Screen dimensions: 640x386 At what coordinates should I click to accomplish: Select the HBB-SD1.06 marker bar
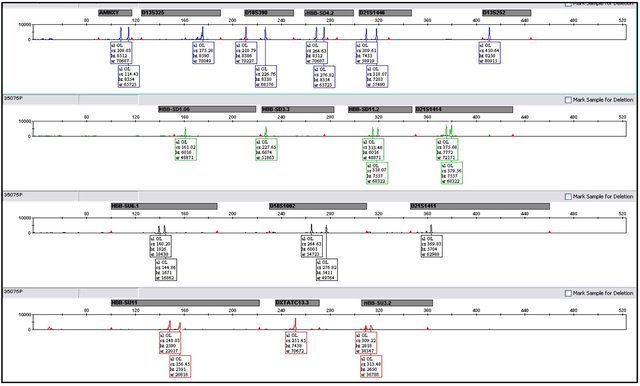coord(207,110)
